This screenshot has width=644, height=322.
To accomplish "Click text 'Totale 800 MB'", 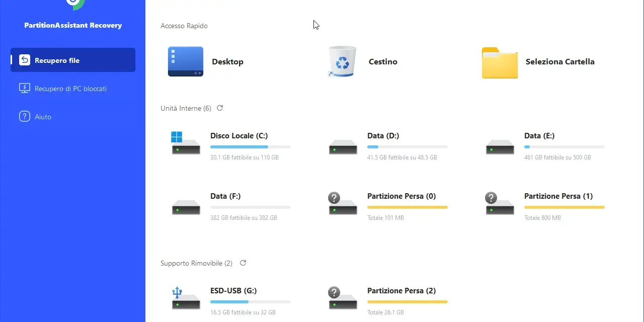I will click(542, 218).
